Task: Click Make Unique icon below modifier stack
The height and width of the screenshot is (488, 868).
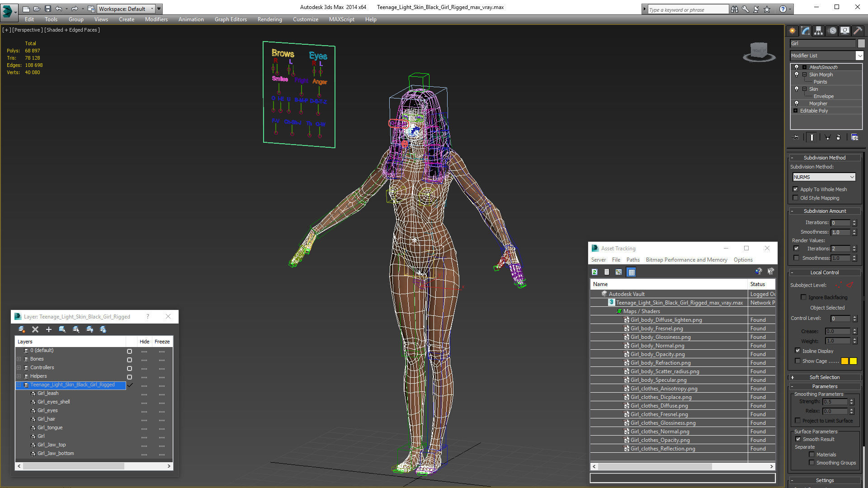Action: pos(827,137)
